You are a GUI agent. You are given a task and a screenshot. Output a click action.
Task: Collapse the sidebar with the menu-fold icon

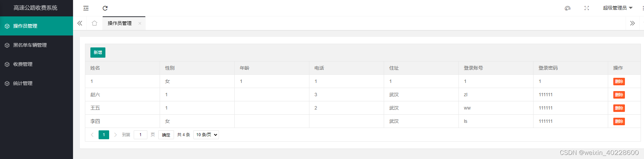pos(86,8)
